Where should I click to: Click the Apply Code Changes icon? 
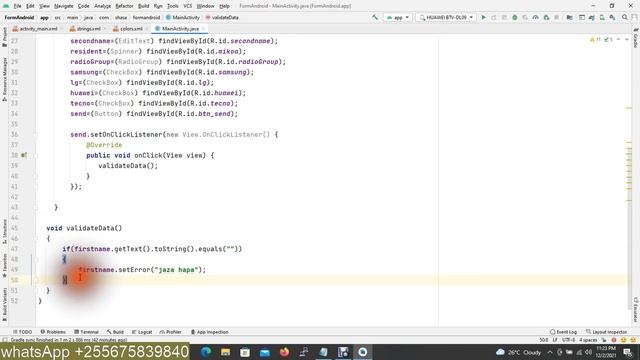click(x=504, y=18)
